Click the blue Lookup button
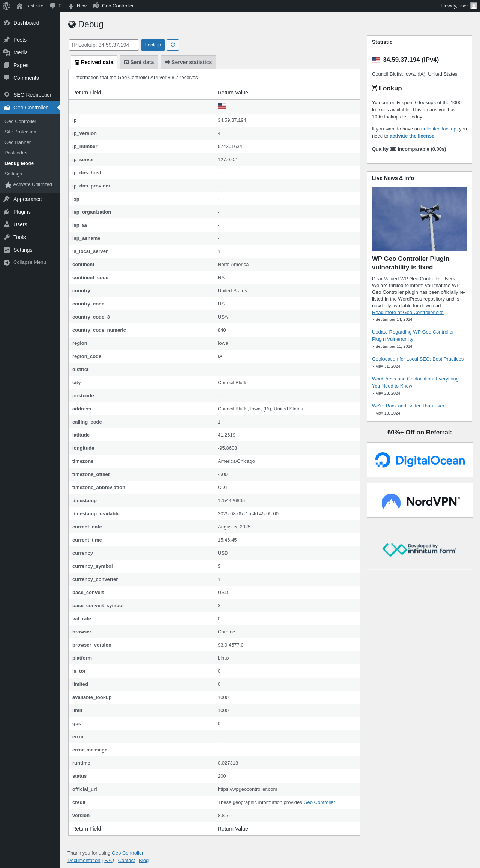Viewport: 480px width, 868px height. pos(153,45)
